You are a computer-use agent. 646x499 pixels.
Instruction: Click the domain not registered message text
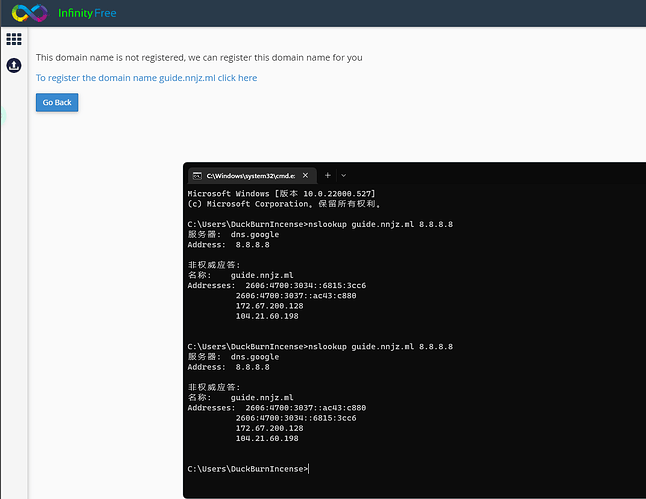[x=199, y=57]
